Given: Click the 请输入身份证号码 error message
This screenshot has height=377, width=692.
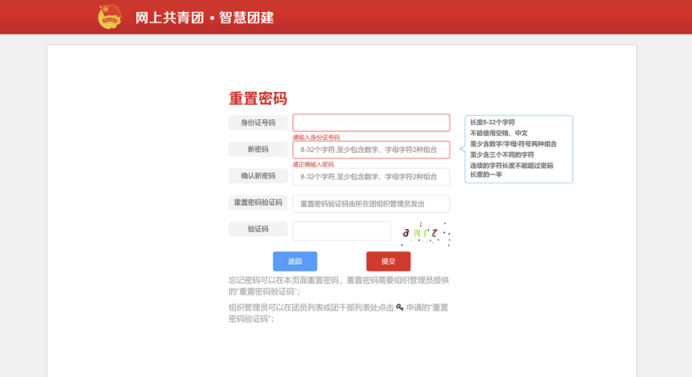Looking at the screenshot, I should [316, 137].
